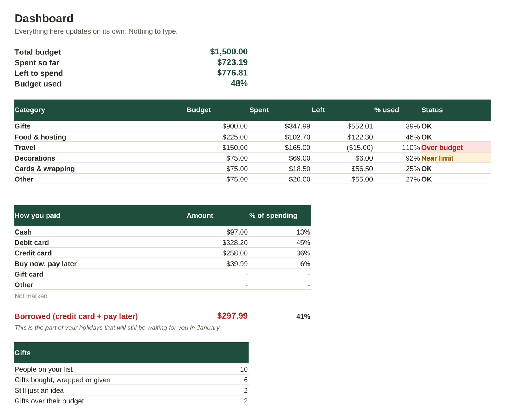Select the Left to spend value $776.81
The width and height of the screenshot is (505, 420).
click(232, 73)
